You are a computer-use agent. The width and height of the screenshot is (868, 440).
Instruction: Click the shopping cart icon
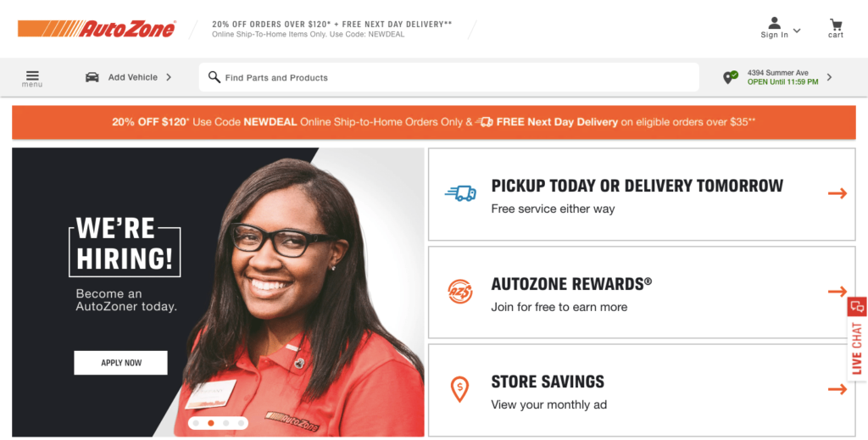(x=835, y=25)
